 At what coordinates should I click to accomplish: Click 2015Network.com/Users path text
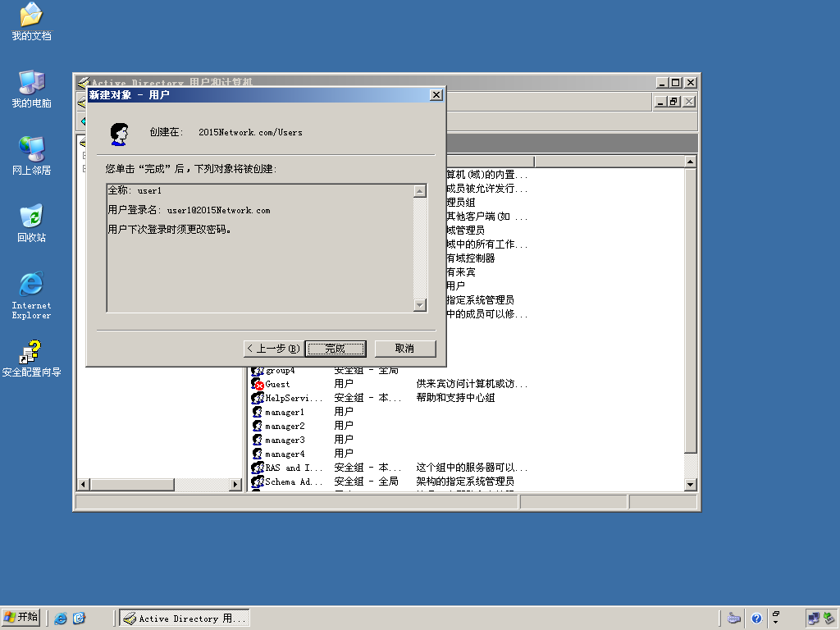[x=250, y=132]
